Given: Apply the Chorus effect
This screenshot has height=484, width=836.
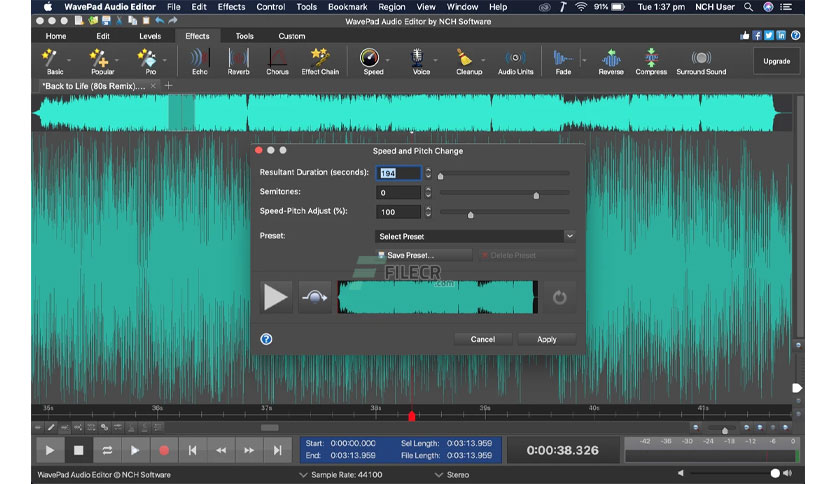Looking at the screenshot, I should 277,61.
